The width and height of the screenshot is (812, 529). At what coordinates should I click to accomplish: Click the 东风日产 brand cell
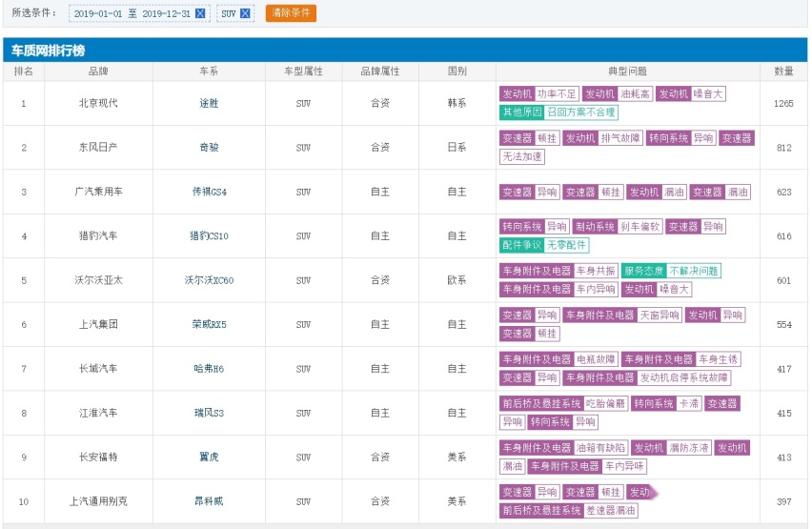(x=98, y=147)
